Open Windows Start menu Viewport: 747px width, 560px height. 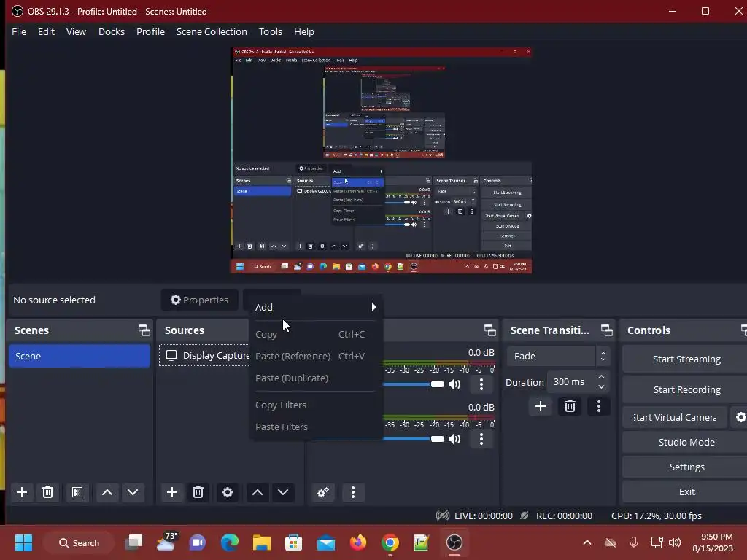(x=23, y=542)
